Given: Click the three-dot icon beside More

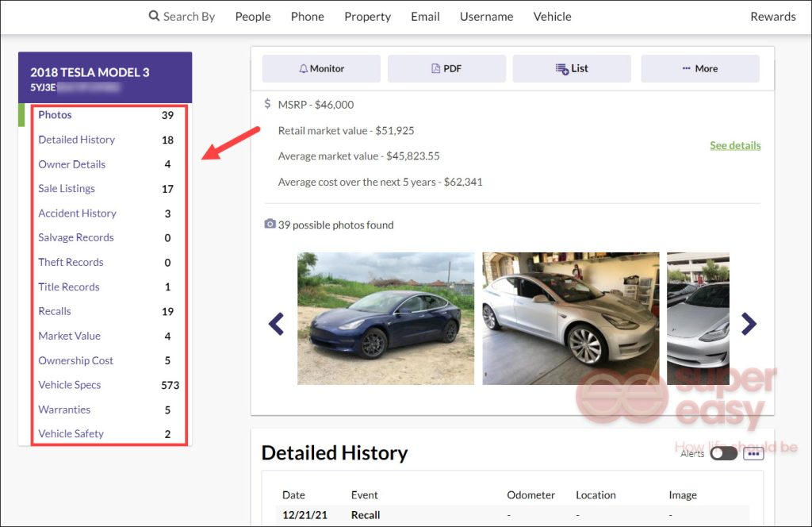Looking at the screenshot, I should click(x=686, y=68).
